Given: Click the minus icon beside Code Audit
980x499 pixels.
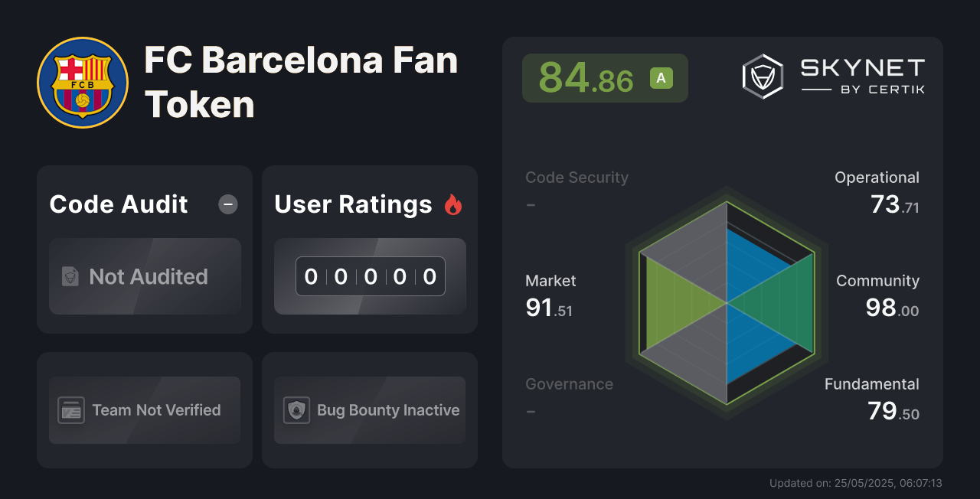Looking at the screenshot, I should [228, 204].
